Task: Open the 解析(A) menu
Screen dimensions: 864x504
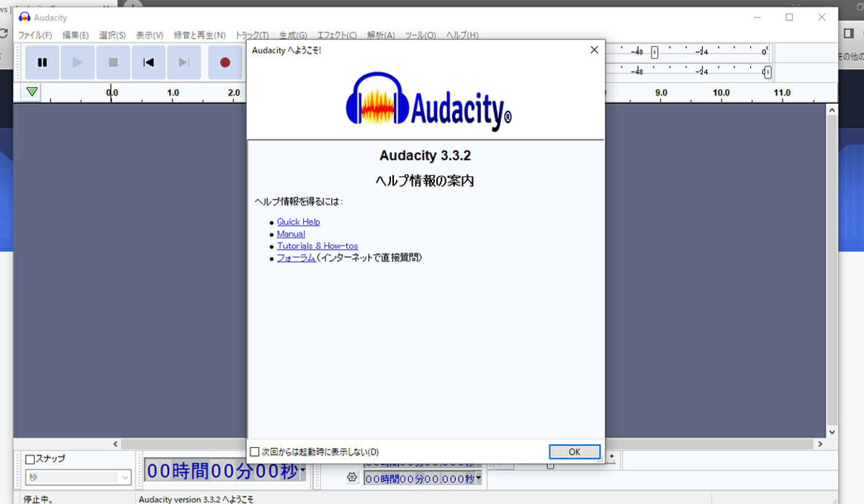Action: [381, 35]
